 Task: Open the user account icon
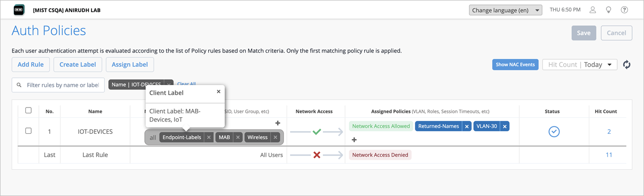click(593, 10)
